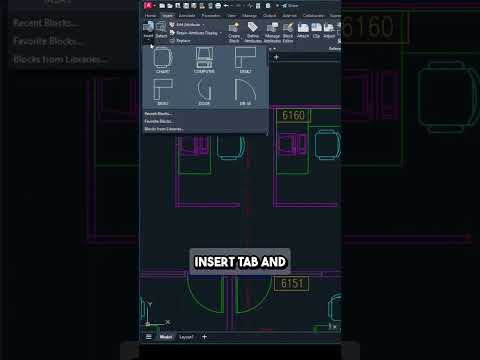The height and width of the screenshot is (360, 480).
Task: Open the Manage ribbon tab
Action: pos(249,16)
